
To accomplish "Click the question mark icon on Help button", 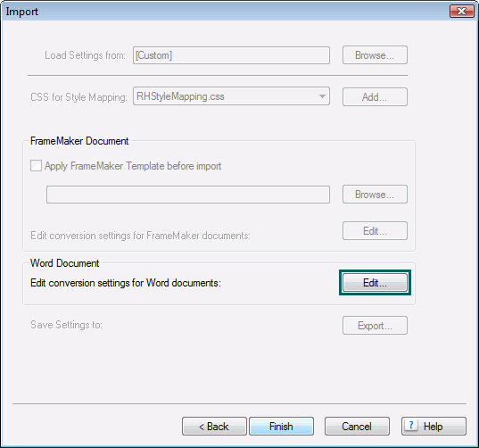I will [x=411, y=425].
